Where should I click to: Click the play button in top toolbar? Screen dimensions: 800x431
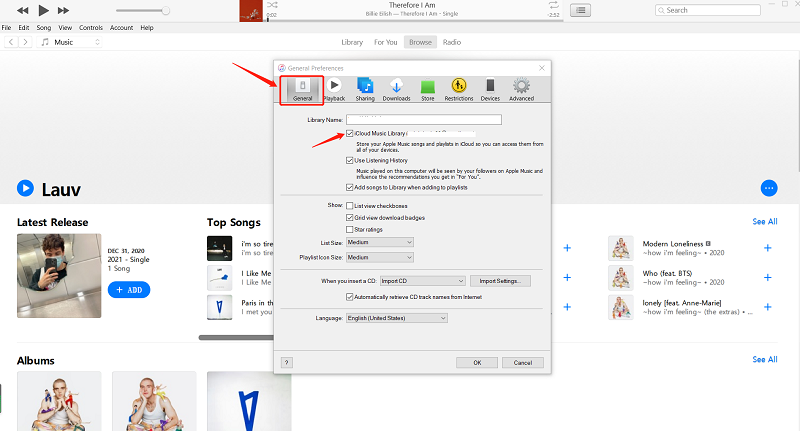click(x=43, y=10)
